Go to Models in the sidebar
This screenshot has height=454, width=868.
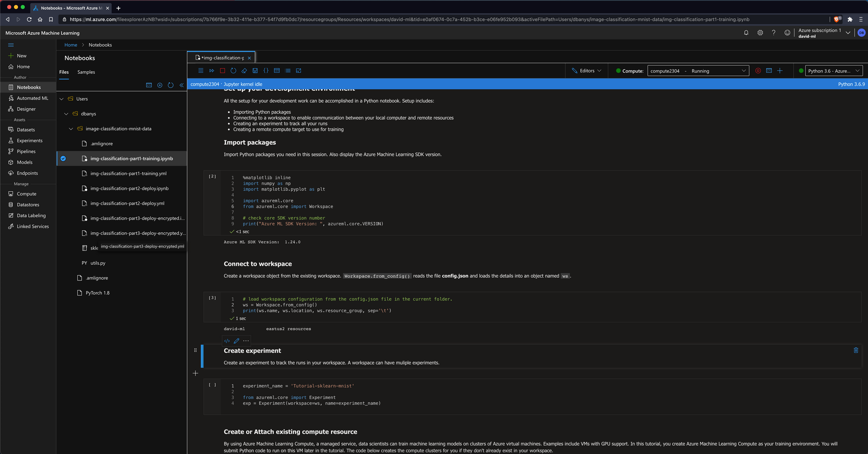(28, 162)
